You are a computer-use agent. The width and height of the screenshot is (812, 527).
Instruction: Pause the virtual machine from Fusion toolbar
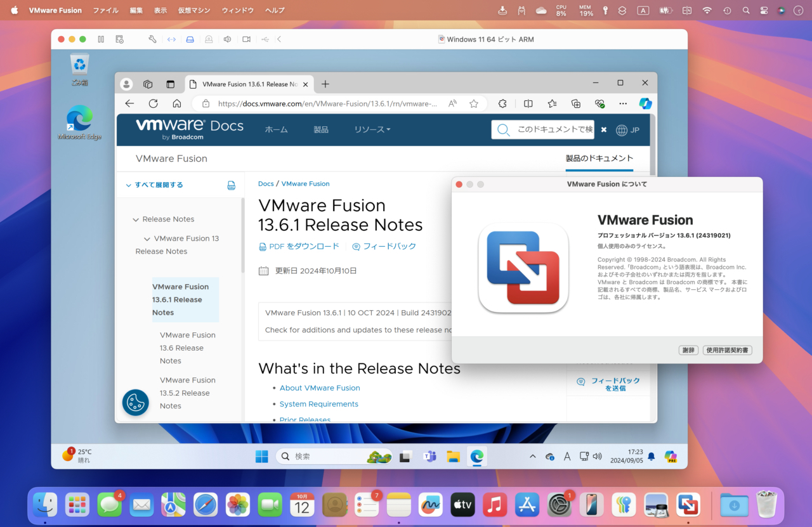coord(101,39)
